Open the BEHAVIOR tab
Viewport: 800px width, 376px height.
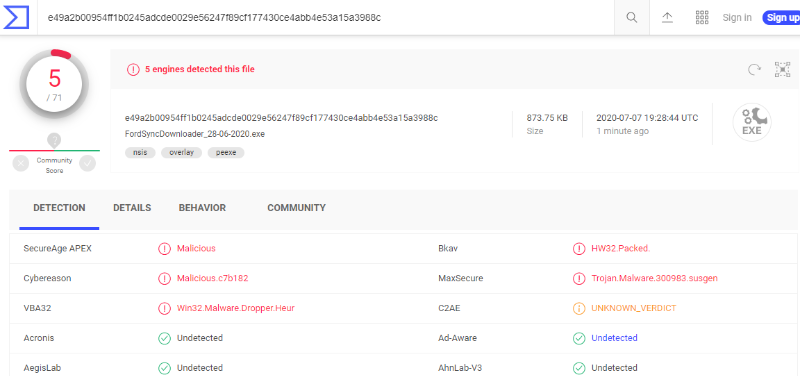[x=202, y=208]
